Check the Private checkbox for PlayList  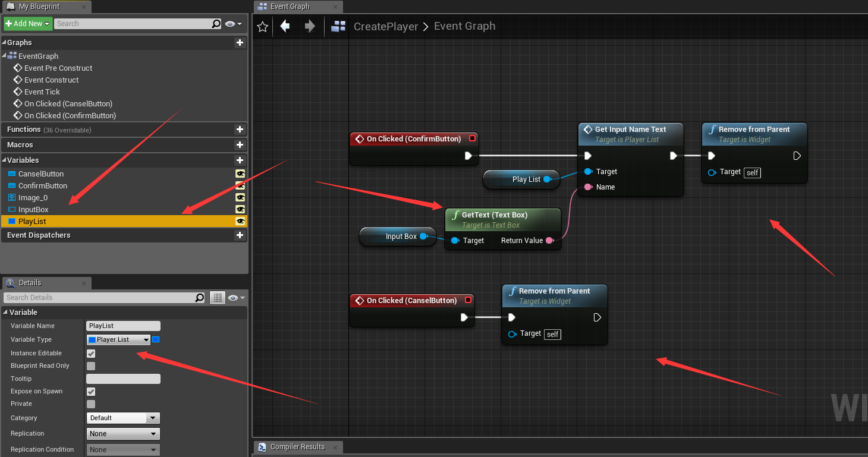pos(92,404)
